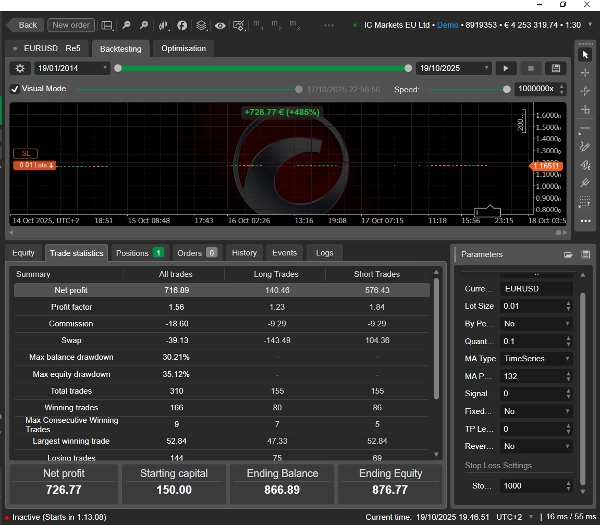Screen dimensions: 600x525
Task: Select the EURUSD Re5 instance tab
Action: point(47,49)
